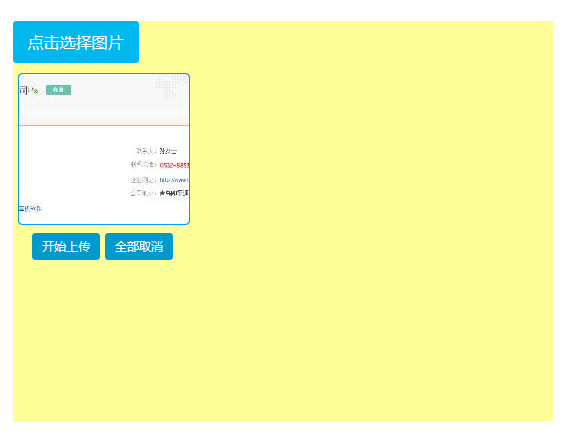The image size is (570, 435).
Task: Start the upload with 开始上传
Action: click(x=66, y=247)
